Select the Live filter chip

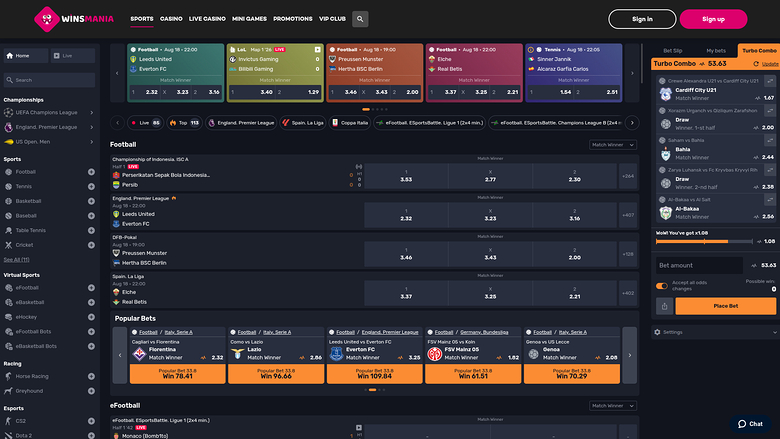point(144,122)
